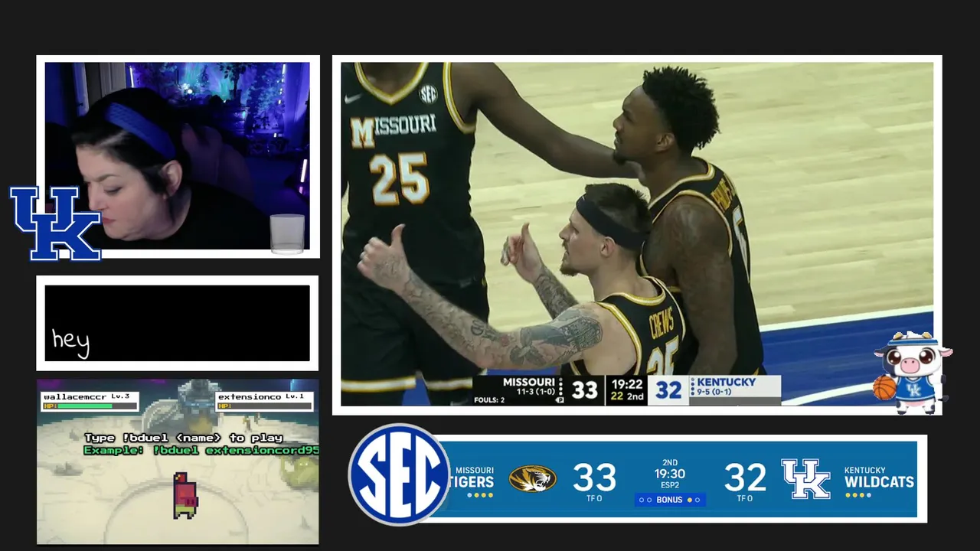
Task: Click the drinking glass in the webcam view
Action: (287, 233)
